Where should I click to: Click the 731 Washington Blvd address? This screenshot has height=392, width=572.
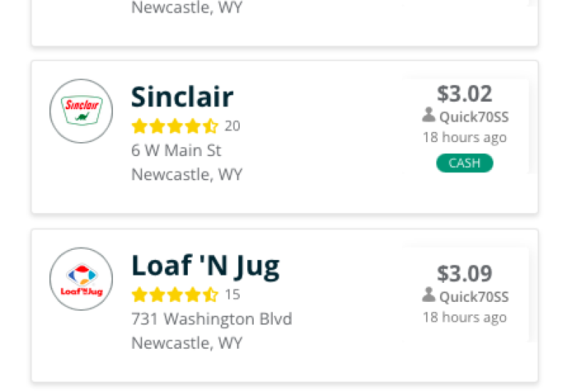pyautogui.click(x=212, y=319)
